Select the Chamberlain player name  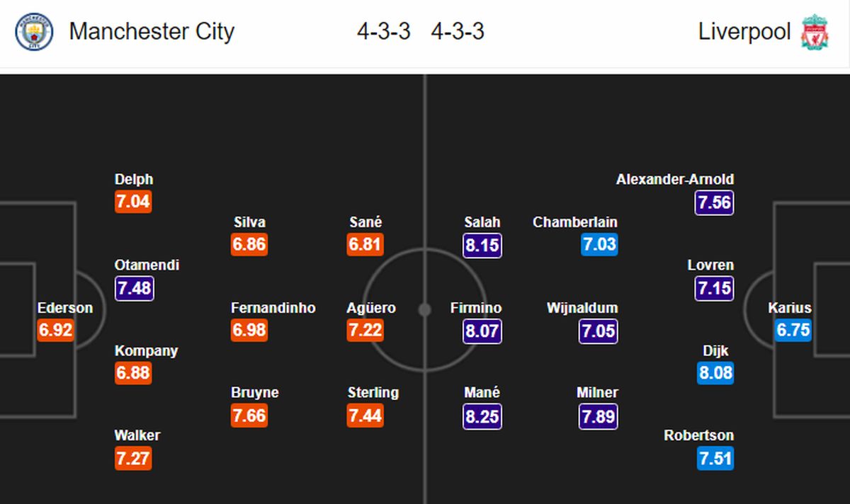point(575,222)
